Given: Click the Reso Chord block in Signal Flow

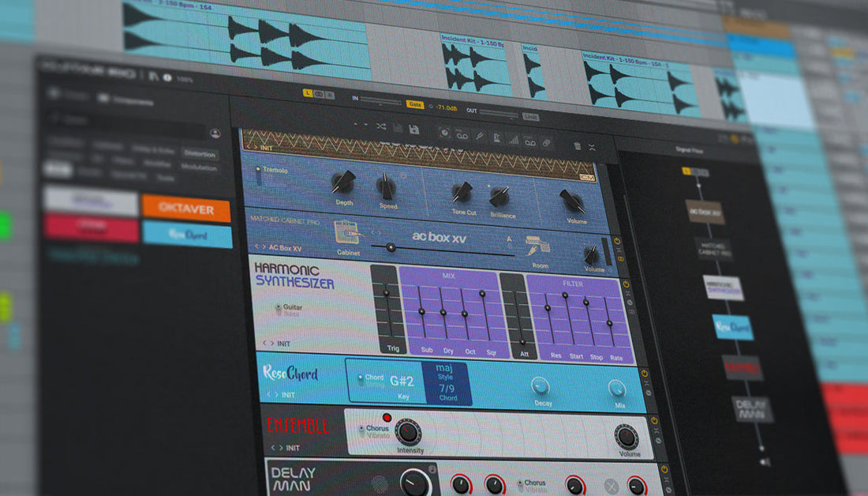Looking at the screenshot, I should [732, 327].
